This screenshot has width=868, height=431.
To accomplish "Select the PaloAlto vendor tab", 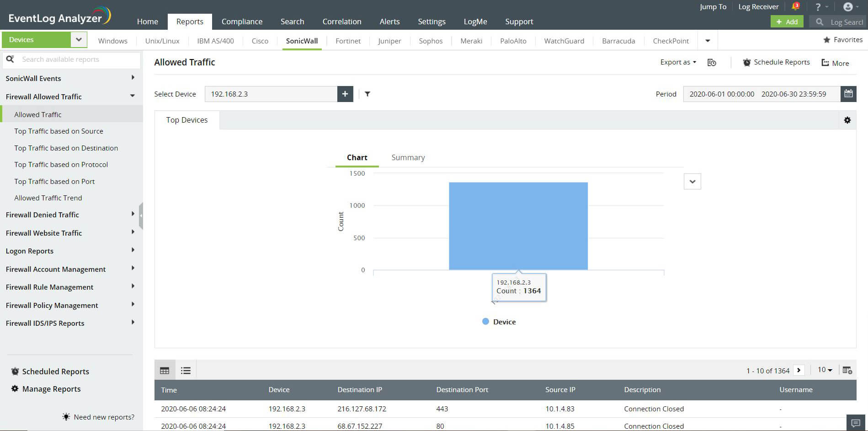I will [513, 41].
